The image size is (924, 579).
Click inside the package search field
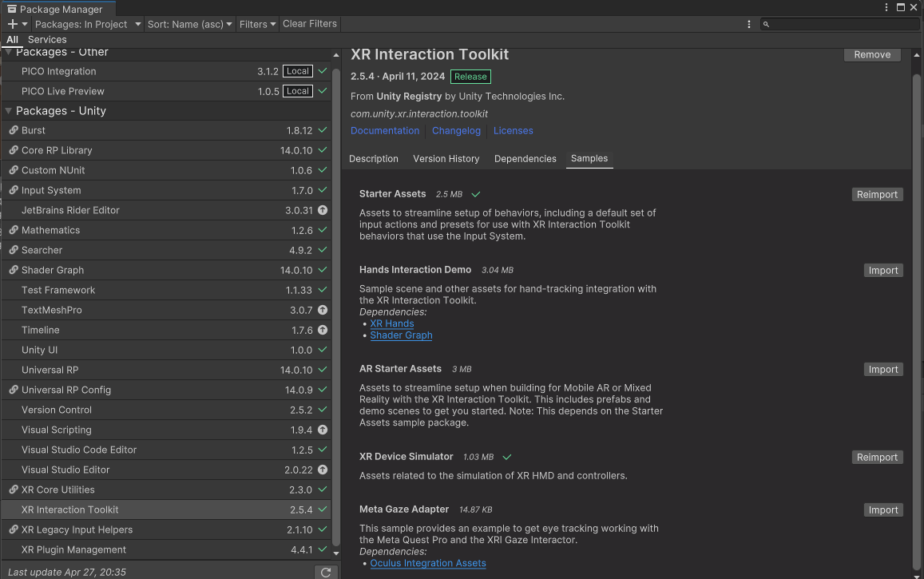pyautogui.click(x=839, y=24)
